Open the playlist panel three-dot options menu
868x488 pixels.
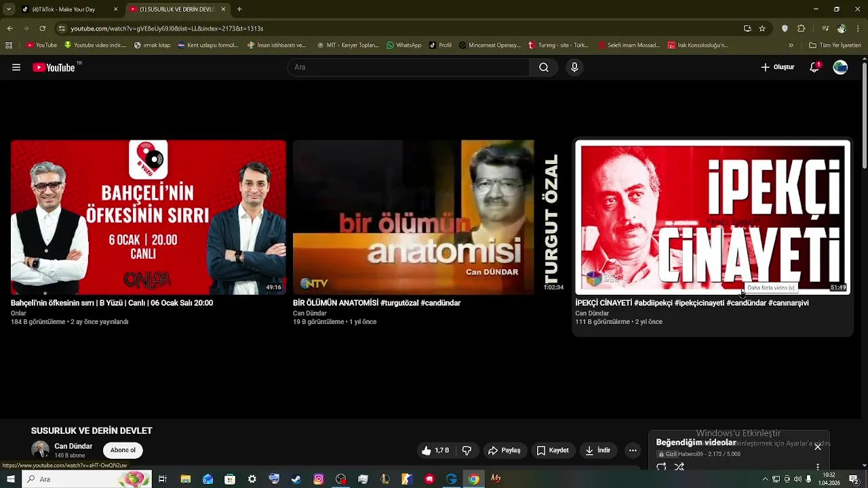click(x=818, y=466)
